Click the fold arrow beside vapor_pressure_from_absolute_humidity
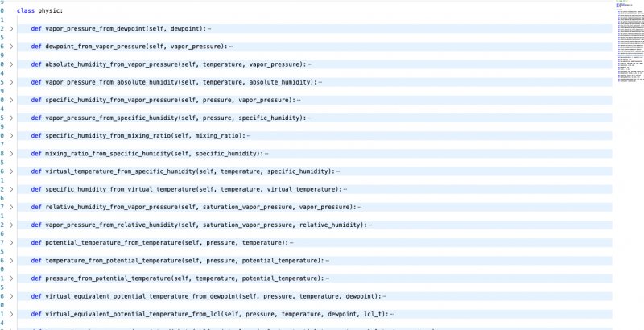The height and width of the screenshot is (330, 644). (11, 82)
